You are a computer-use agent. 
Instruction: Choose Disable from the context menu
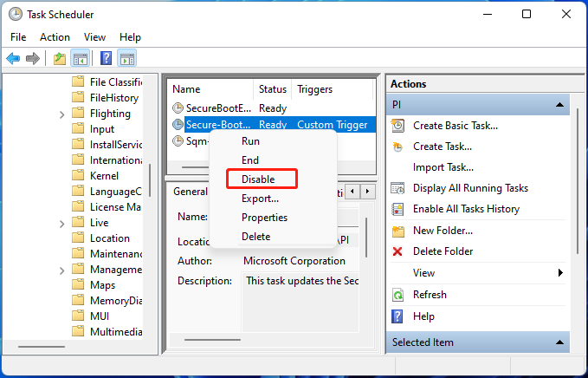click(258, 179)
